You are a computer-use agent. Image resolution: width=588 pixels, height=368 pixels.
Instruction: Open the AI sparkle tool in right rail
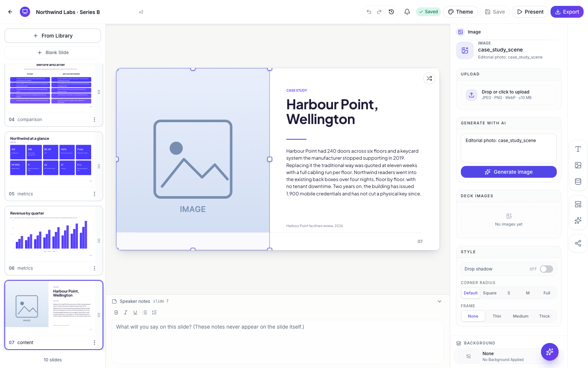pyautogui.click(x=578, y=220)
